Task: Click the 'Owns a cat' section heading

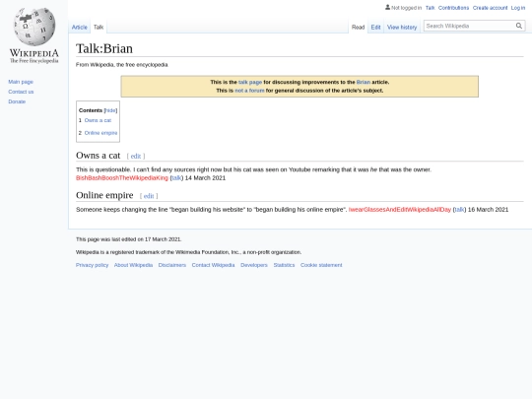Action: 99,156
